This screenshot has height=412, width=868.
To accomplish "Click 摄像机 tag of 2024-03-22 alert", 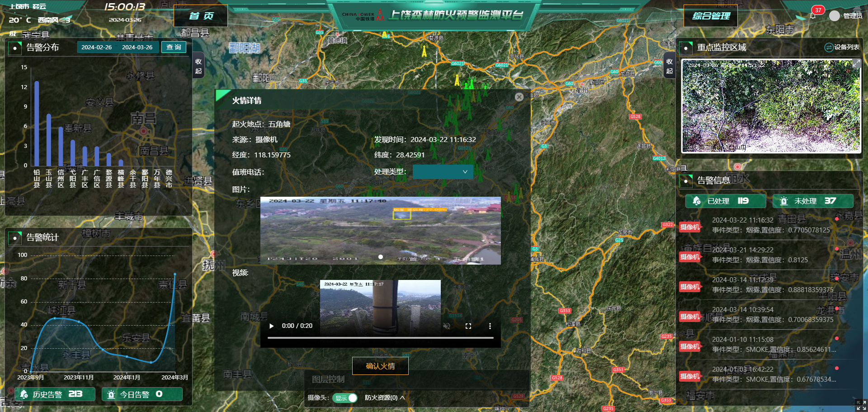I will tap(690, 227).
